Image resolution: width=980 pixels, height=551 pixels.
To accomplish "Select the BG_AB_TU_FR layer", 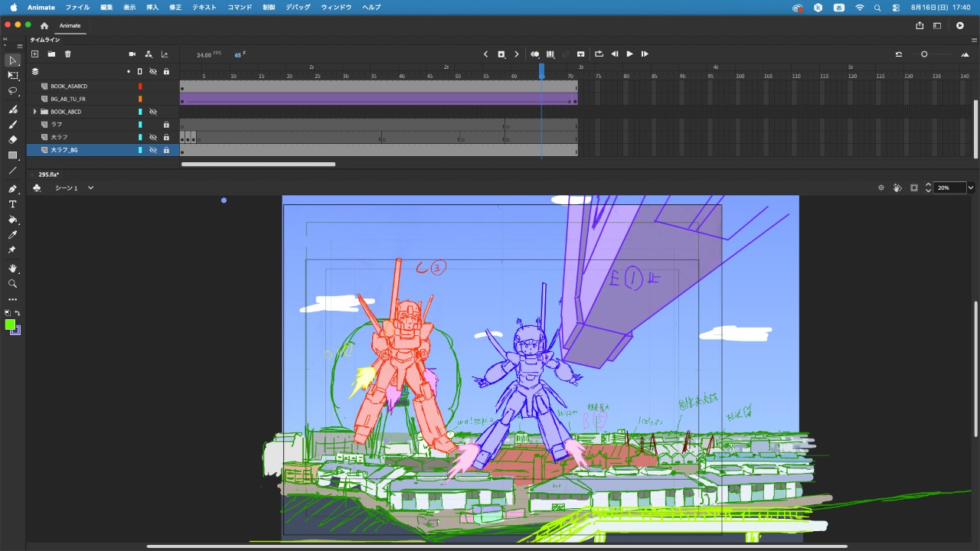I will pyautogui.click(x=68, y=99).
